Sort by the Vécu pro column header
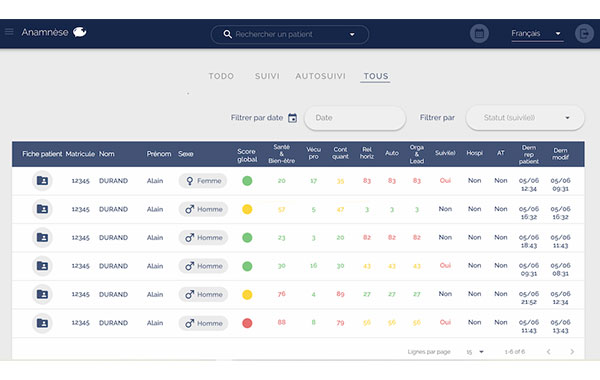Screen dimensions: 600x380 (x=313, y=153)
